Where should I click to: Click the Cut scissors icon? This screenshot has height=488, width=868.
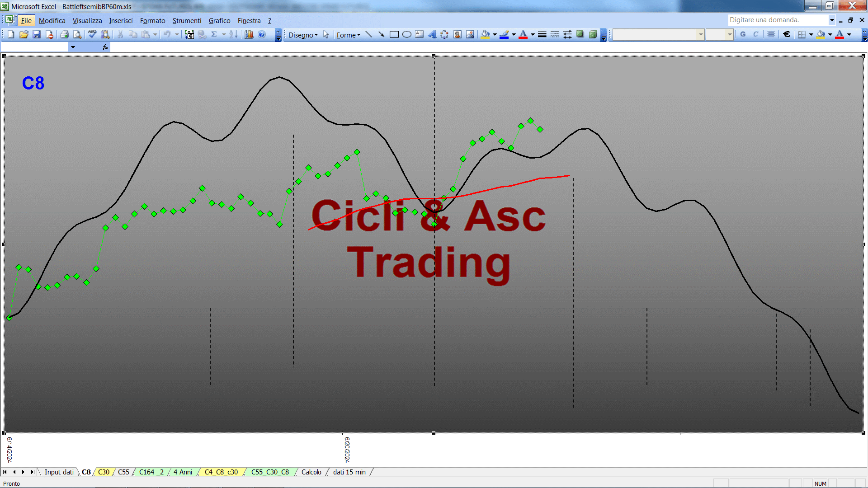[120, 34]
